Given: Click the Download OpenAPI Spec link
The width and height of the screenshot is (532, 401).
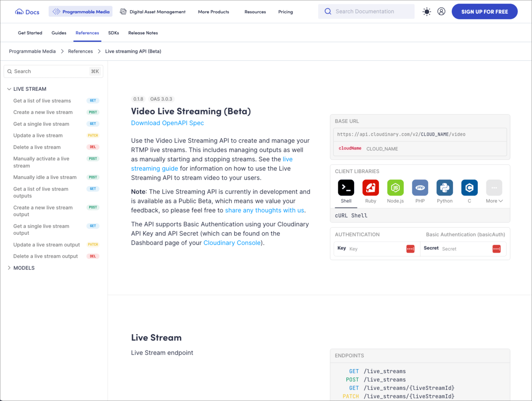Looking at the screenshot, I should click(168, 123).
